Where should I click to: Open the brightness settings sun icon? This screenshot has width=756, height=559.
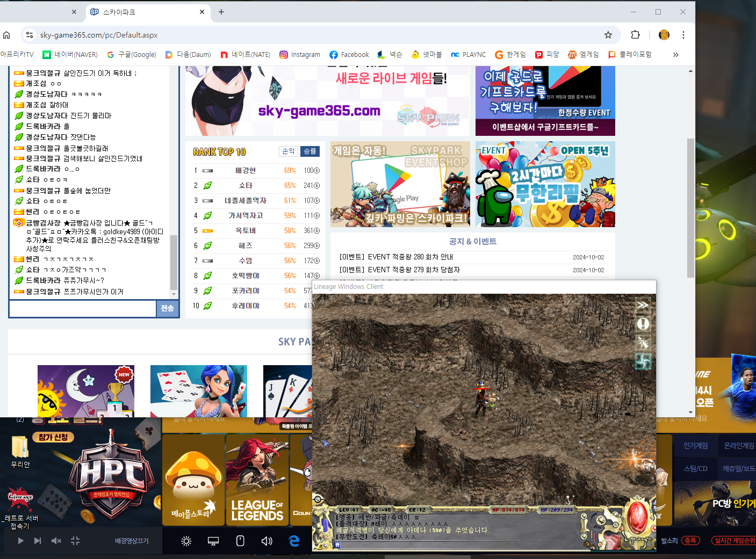(186, 541)
